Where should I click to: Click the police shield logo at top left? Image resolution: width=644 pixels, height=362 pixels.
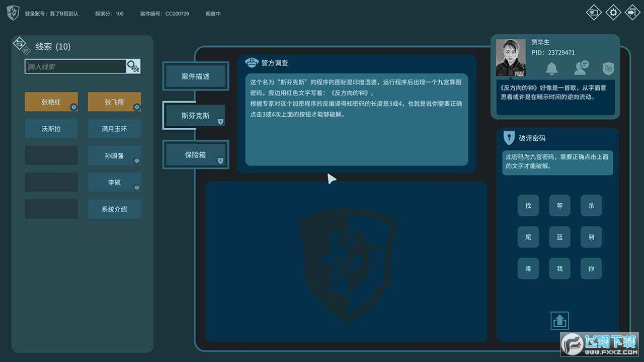13,13
